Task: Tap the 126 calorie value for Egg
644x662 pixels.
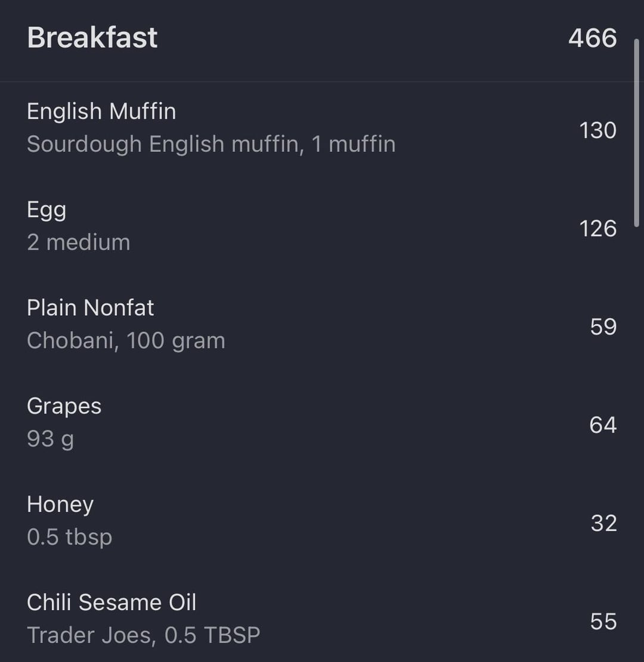Action: tap(598, 228)
